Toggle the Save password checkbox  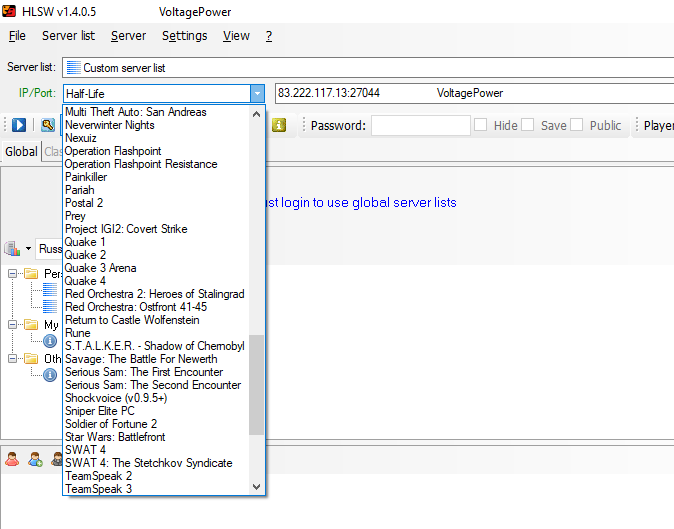click(x=527, y=125)
